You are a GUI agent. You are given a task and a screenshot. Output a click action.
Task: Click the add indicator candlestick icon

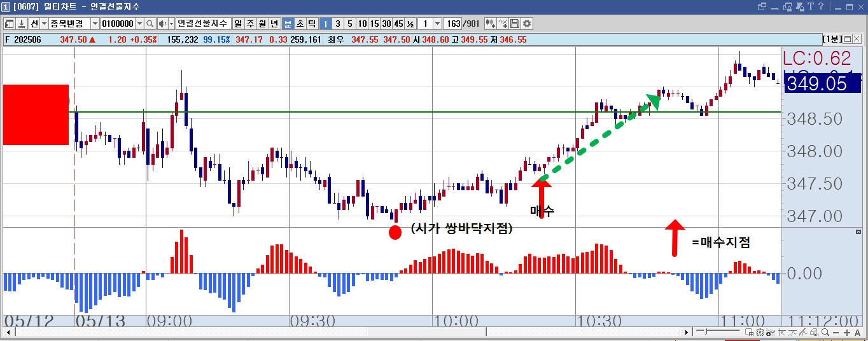[x=490, y=24]
